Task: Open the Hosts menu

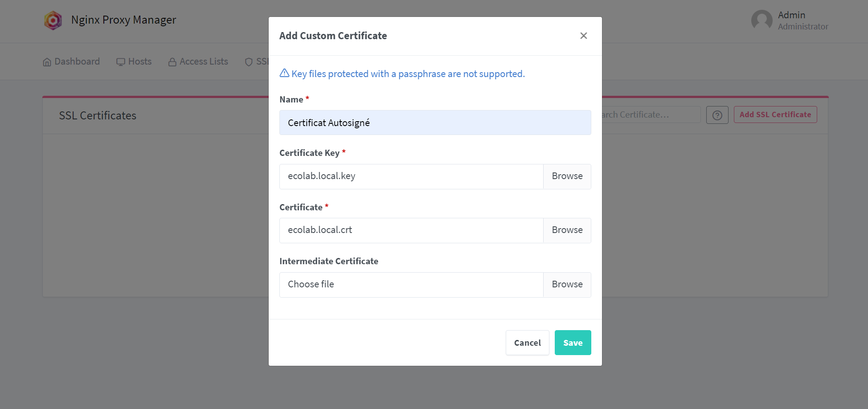Action: 134,61
